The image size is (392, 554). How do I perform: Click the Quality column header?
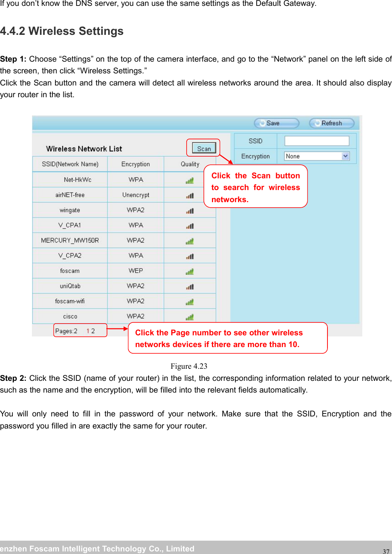[190, 164]
